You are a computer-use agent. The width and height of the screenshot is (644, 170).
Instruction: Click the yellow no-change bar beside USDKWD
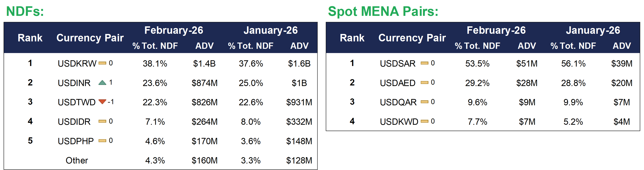point(424,121)
